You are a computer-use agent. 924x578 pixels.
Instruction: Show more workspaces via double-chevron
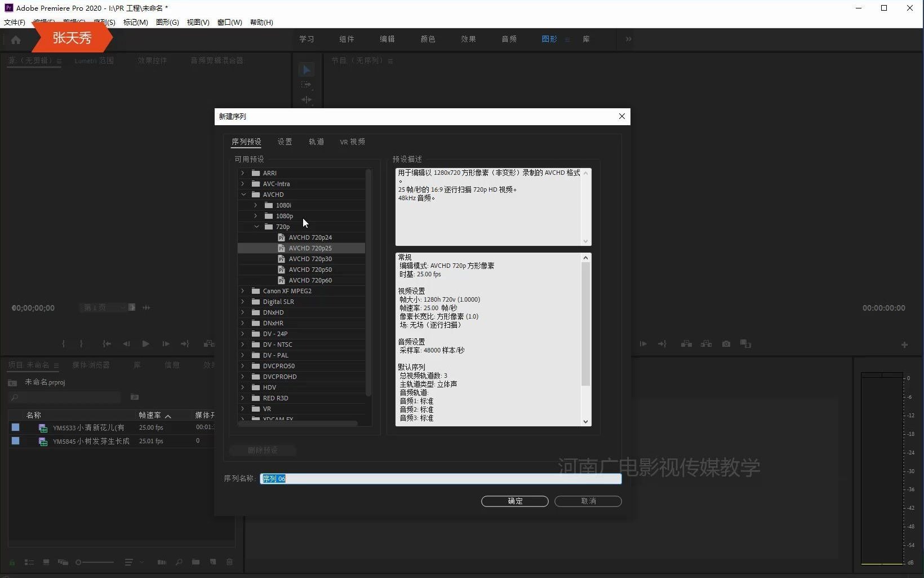coord(629,39)
